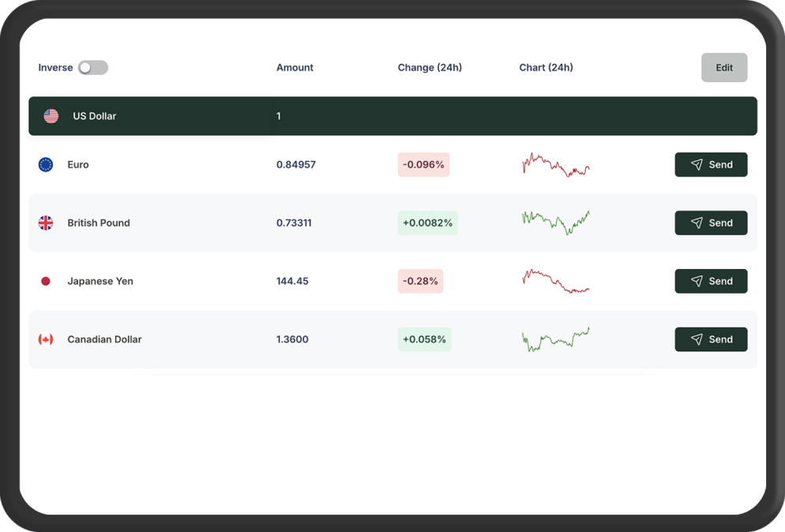Image resolution: width=785 pixels, height=532 pixels.
Task: Send Euro using its Send button
Action: [711, 164]
